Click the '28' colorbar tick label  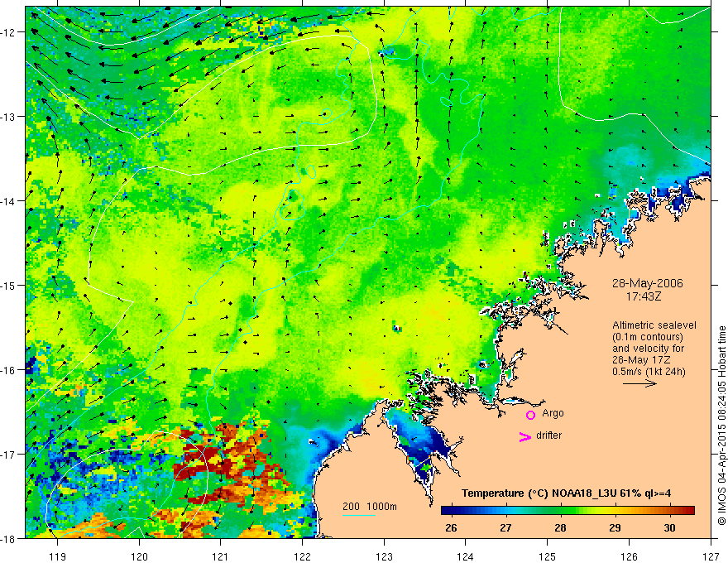pos(560,527)
